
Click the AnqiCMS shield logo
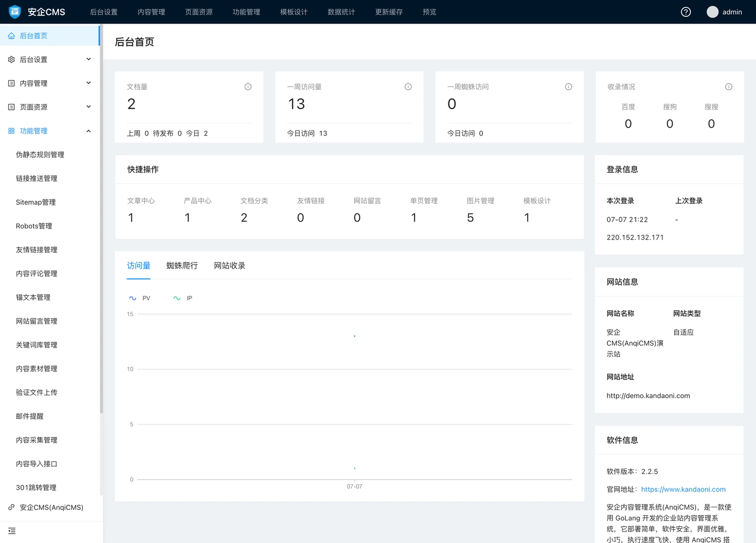pos(15,12)
